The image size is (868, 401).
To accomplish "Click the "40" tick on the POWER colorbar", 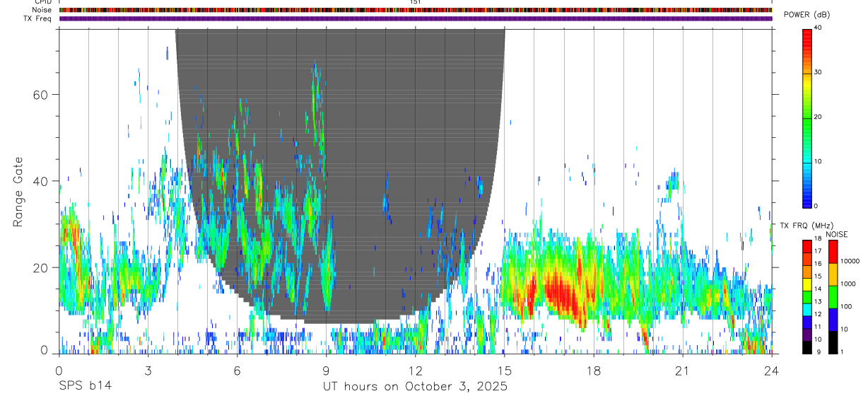I will (x=819, y=28).
